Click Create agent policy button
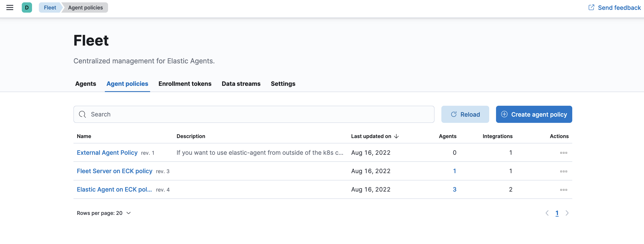 point(534,114)
